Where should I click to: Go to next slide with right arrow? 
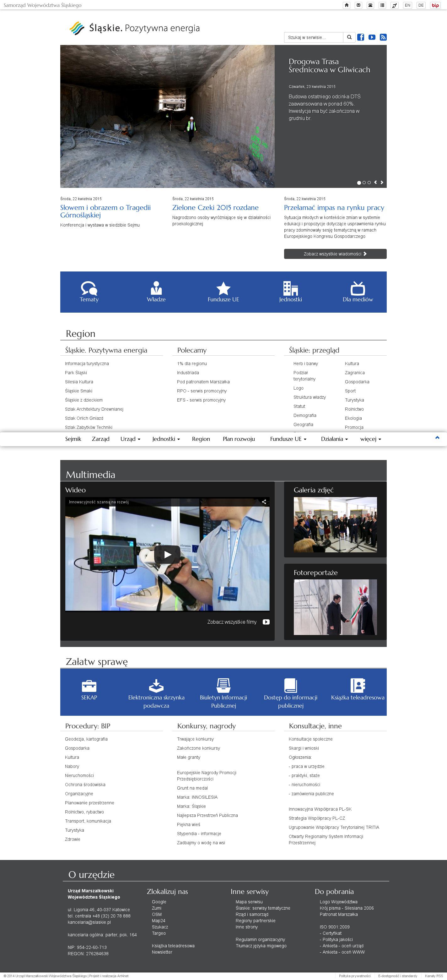point(382,183)
